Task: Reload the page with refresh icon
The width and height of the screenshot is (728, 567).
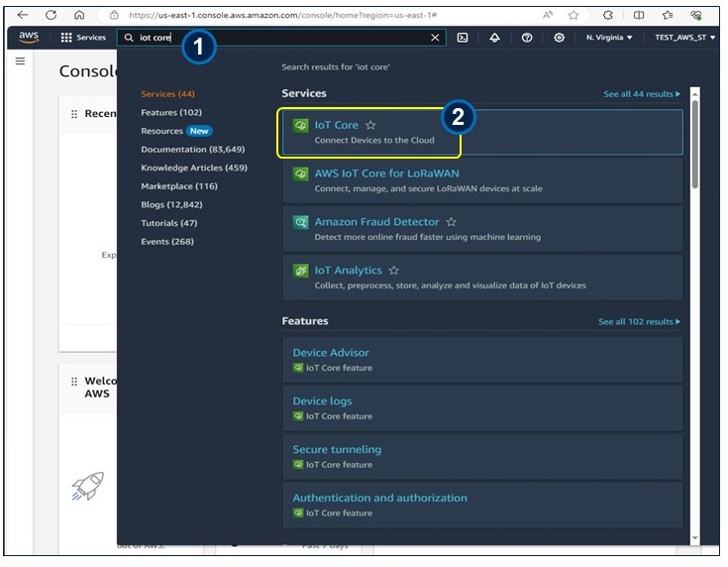Action: click(52, 15)
